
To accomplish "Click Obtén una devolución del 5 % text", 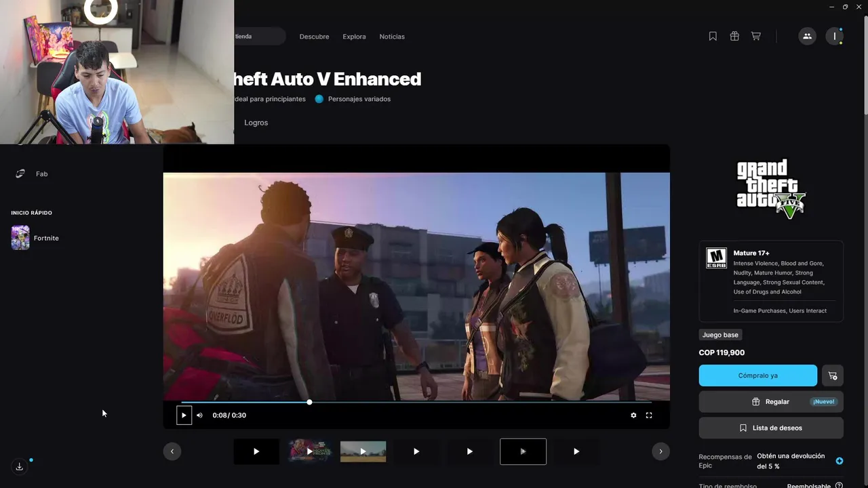I will 791,462.
